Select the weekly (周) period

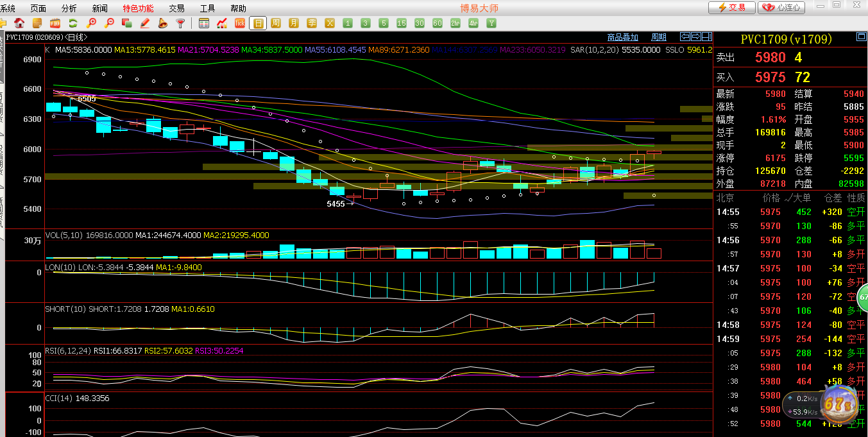tap(276, 23)
